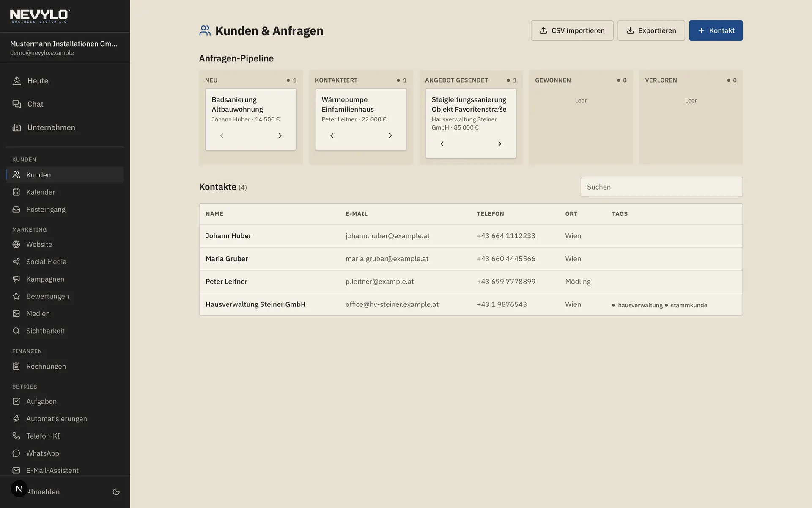This screenshot has width=812, height=508.
Task: Open Hausverwaltung Steiner GmbH contact
Action: coord(471,304)
